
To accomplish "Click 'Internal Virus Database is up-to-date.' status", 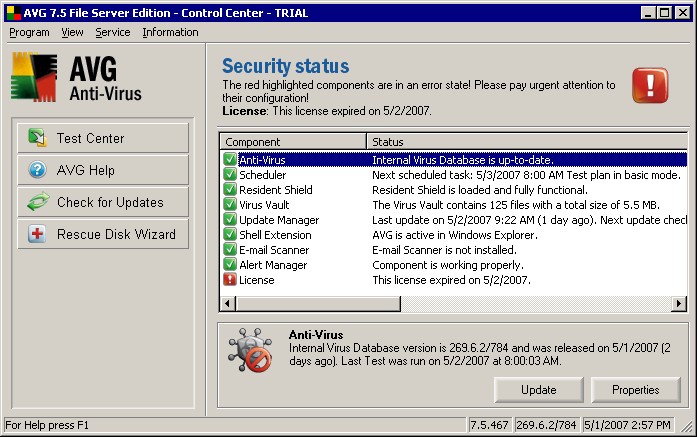I will [463, 160].
